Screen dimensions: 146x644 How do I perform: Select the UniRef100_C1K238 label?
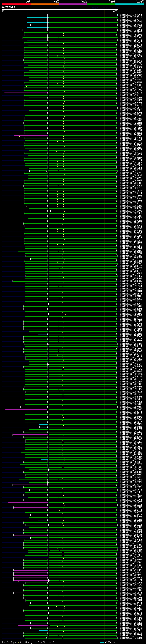131,85
